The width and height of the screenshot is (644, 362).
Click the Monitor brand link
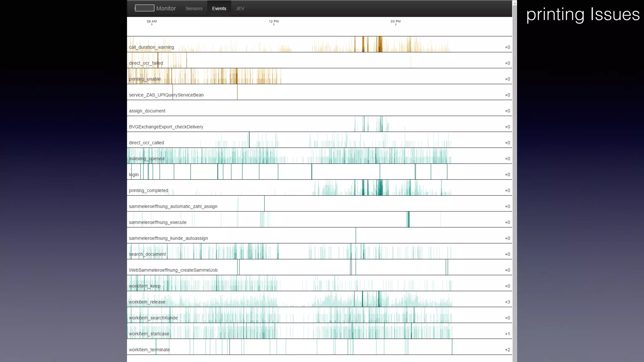tap(166, 8)
